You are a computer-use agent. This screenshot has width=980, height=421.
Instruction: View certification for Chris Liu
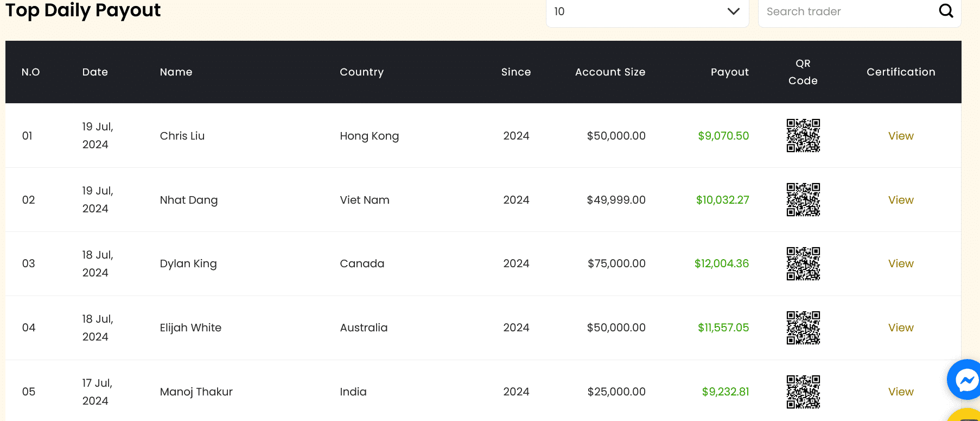tap(901, 136)
